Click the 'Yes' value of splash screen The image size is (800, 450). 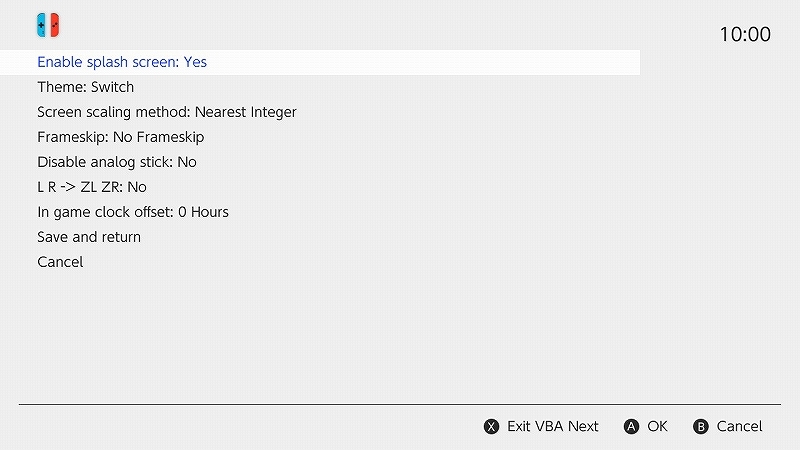195,62
